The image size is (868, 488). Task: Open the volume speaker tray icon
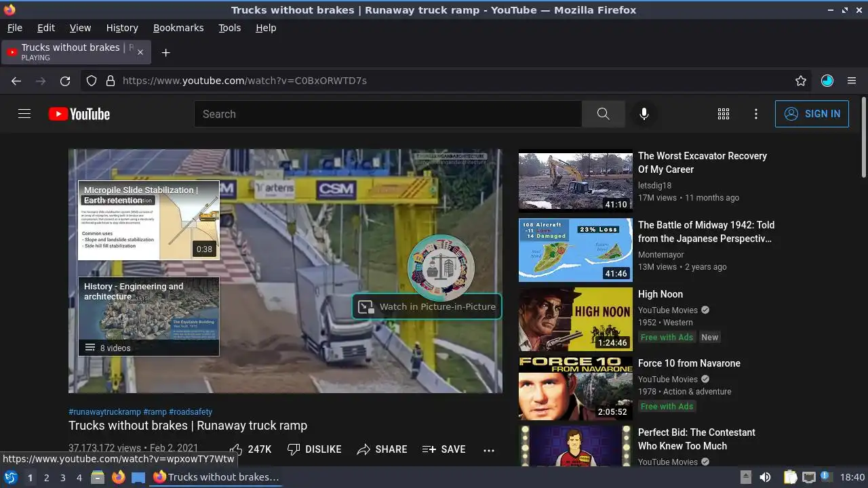click(765, 477)
